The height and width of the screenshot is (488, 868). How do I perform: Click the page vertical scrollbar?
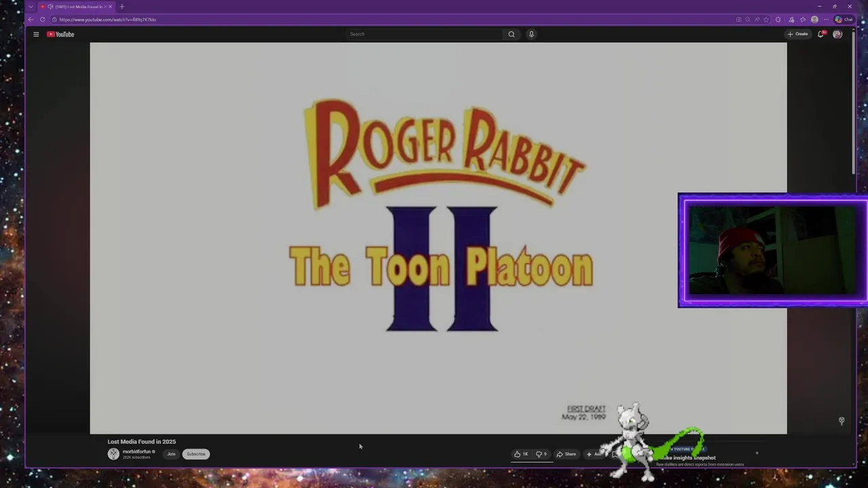tap(854, 102)
